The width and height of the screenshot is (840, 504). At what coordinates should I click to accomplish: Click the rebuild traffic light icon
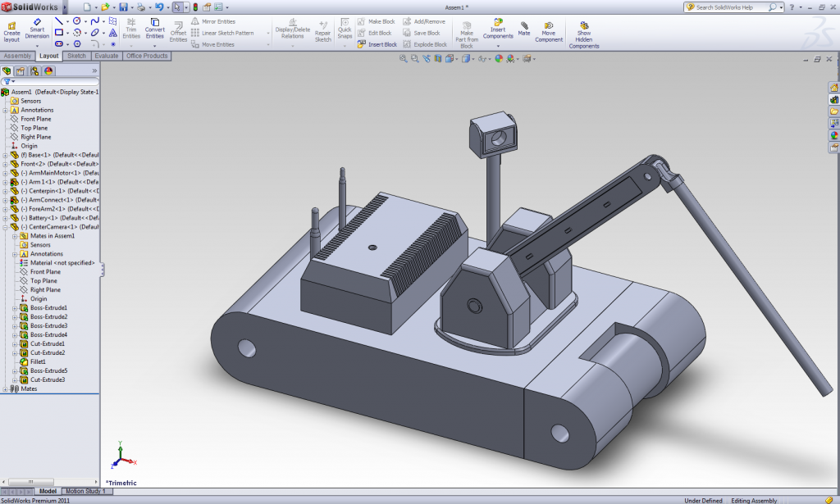pyautogui.click(x=194, y=7)
